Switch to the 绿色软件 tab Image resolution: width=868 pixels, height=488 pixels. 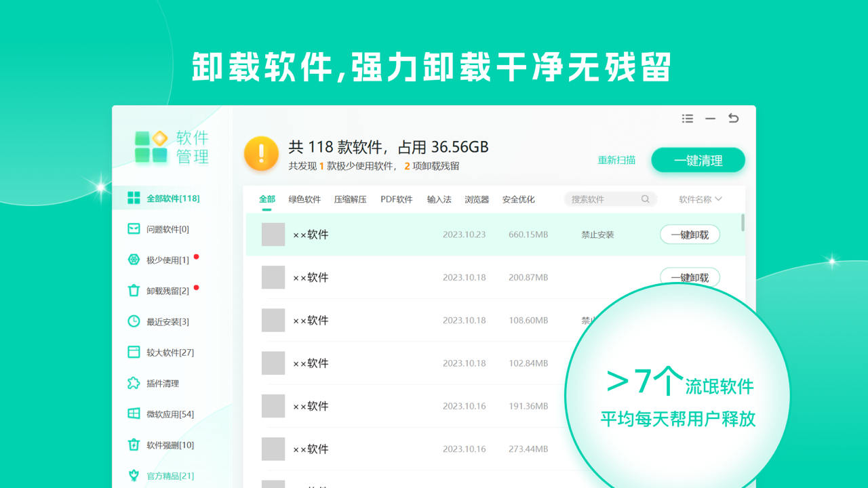tap(304, 199)
